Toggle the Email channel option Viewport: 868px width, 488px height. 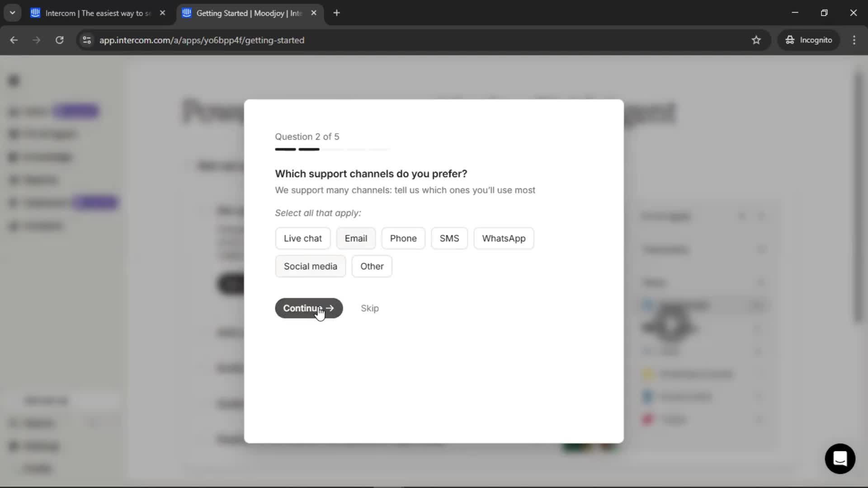pos(356,238)
